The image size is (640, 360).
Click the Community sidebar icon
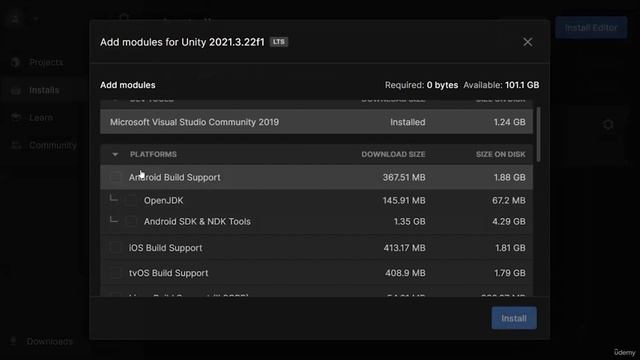(16, 145)
